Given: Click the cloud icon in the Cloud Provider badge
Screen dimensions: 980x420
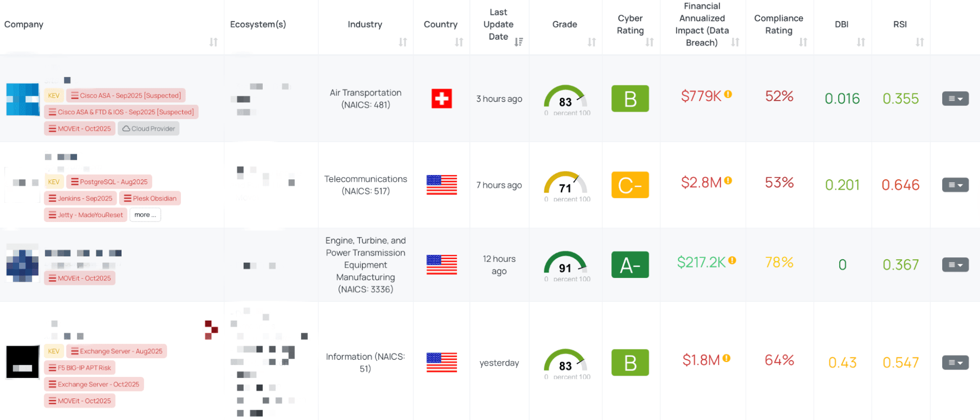Looking at the screenshot, I should (x=126, y=128).
